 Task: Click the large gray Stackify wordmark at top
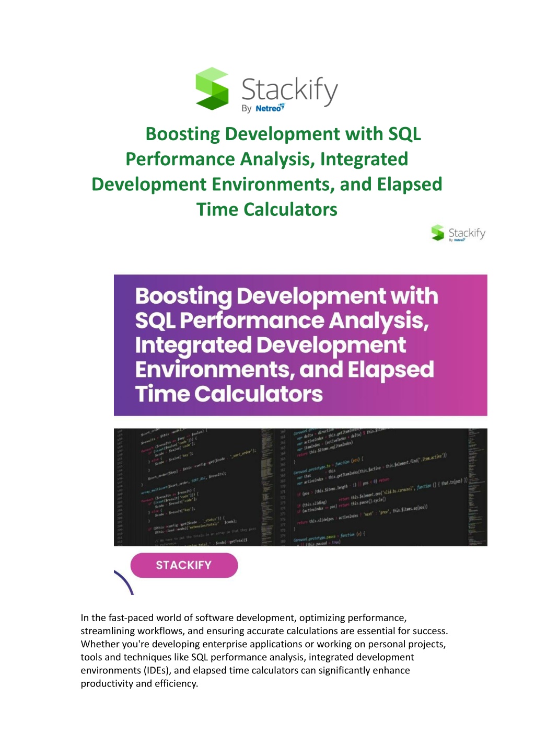(x=289, y=90)
